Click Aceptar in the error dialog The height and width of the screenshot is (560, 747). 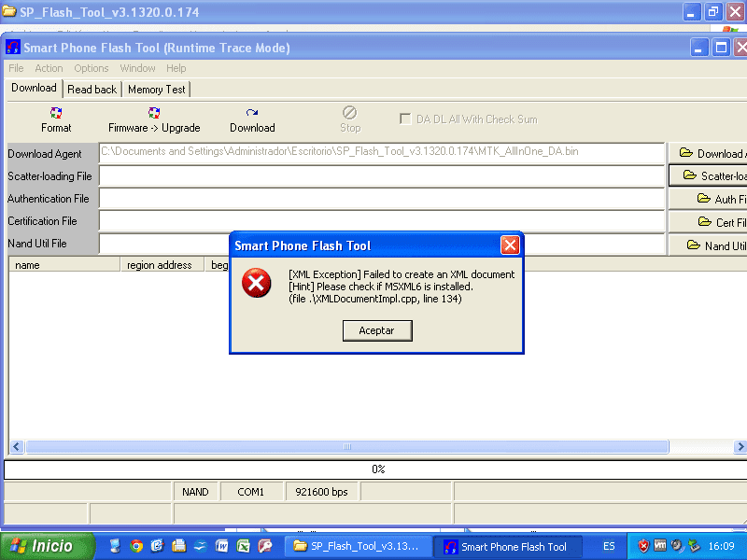click(377, 330)
